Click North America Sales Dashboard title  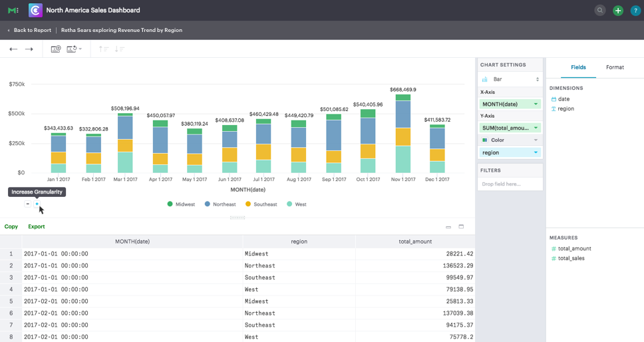(x=93, y=10)
